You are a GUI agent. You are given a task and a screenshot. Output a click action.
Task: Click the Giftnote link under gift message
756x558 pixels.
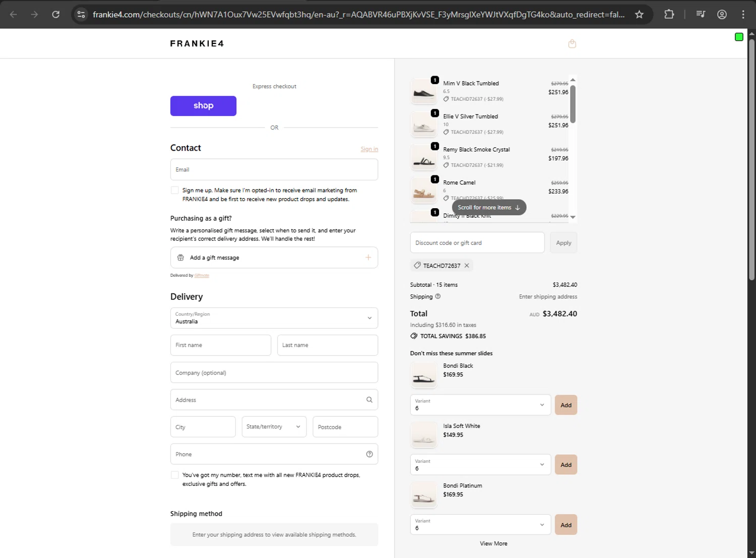click(x=202, y=275)
